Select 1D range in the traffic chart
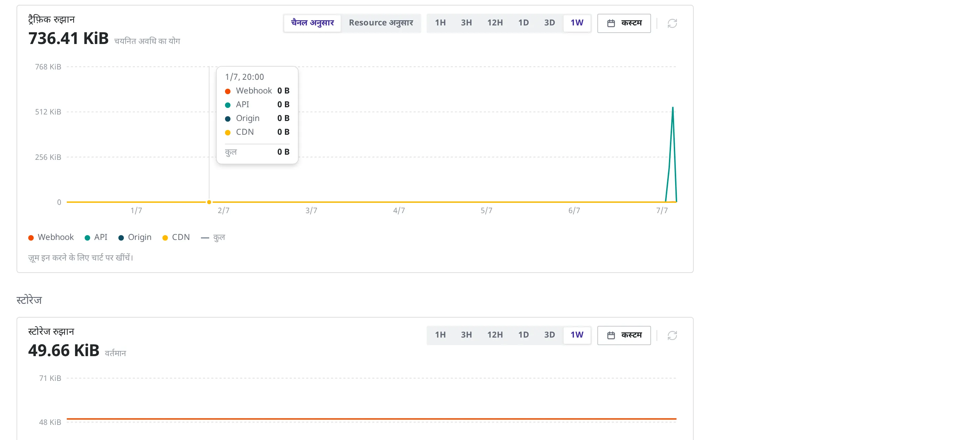 pos(523,23)
